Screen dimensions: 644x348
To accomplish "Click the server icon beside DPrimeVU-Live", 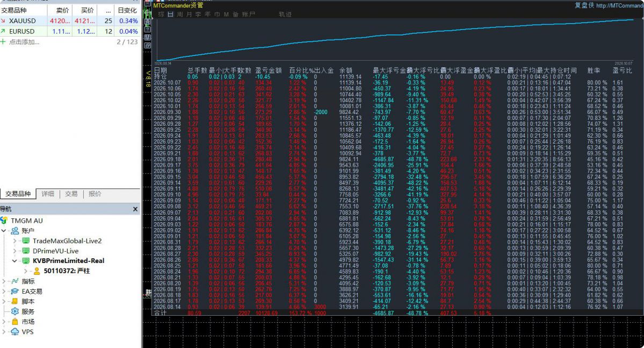I will 26,251.
